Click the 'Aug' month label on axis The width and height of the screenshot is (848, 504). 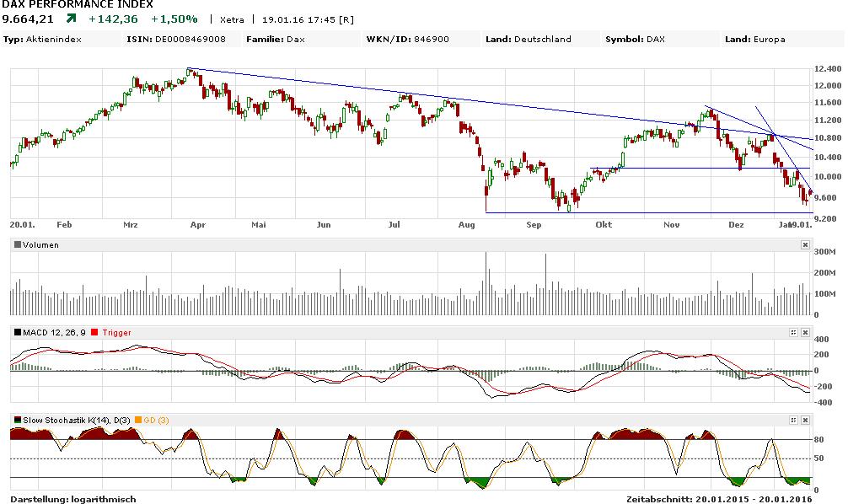[466, 225]
